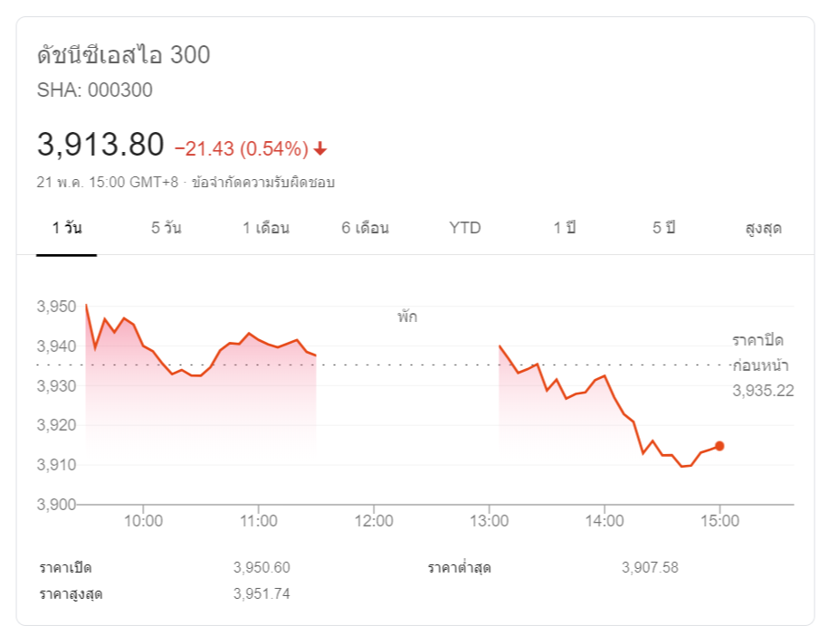Click the red down arrow icon

(321, 149)
